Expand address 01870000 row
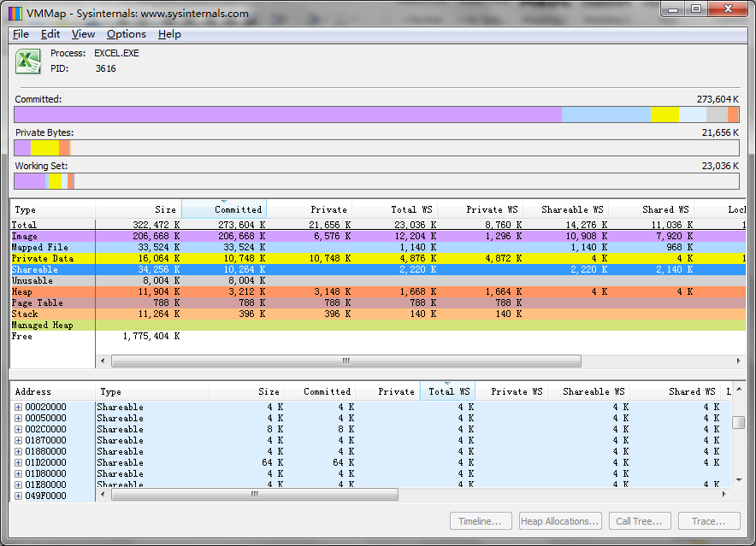 [x=18, y=440]
